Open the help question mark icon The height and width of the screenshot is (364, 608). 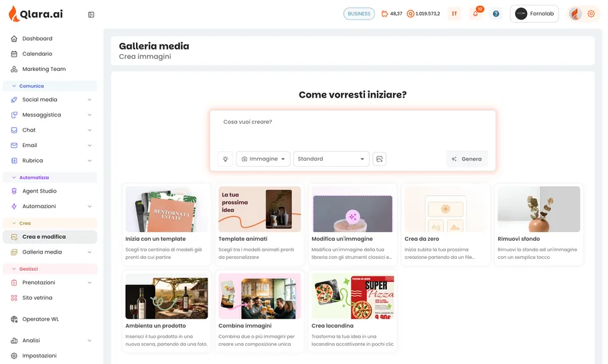coord(496,14)
